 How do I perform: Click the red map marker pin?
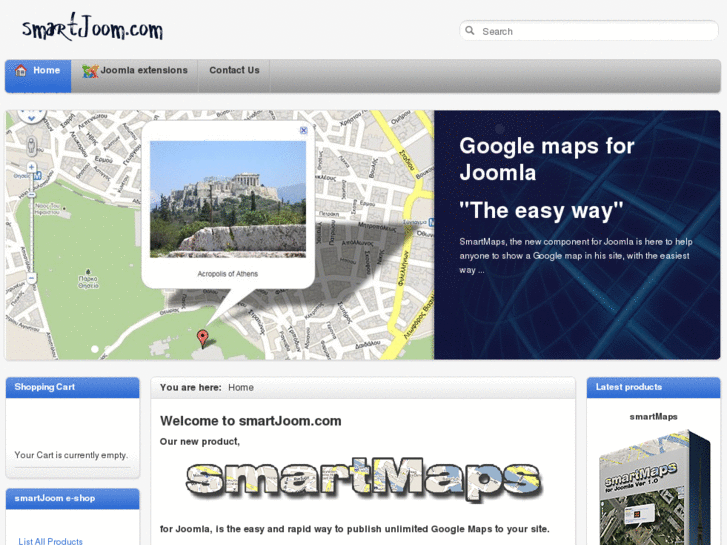point(203,338)
